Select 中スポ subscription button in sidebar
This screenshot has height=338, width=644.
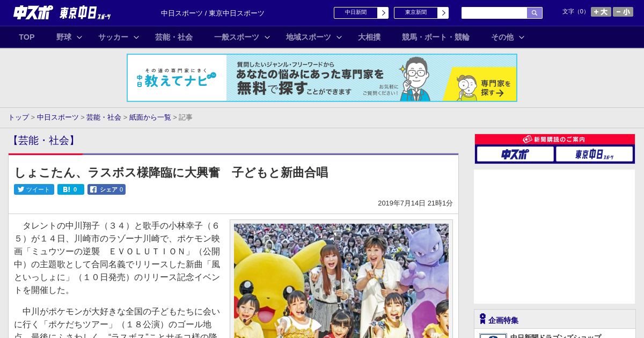pos(515,154)
